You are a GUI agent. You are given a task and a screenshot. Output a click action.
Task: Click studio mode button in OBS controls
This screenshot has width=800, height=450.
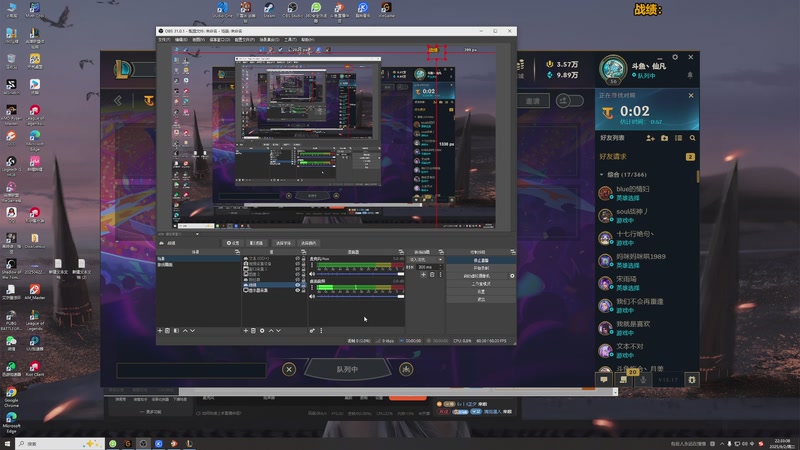pyautogui.click(x=481, y=284)
